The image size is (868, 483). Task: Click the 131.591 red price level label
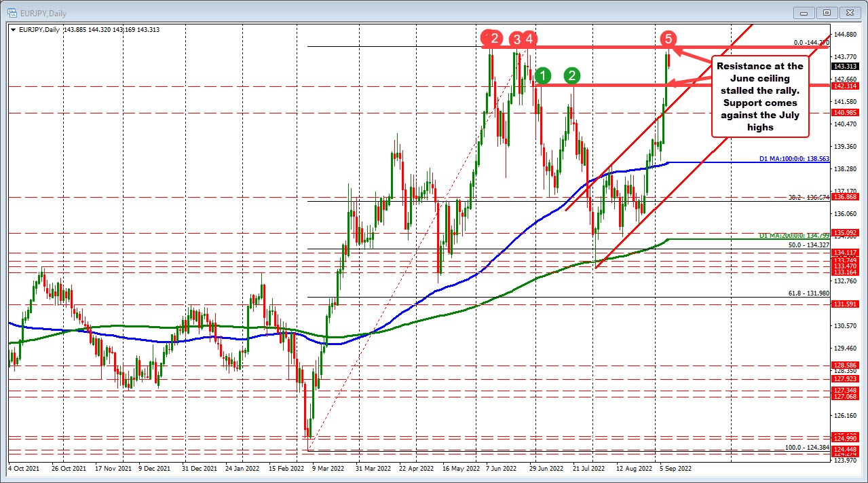click(846, 304)
